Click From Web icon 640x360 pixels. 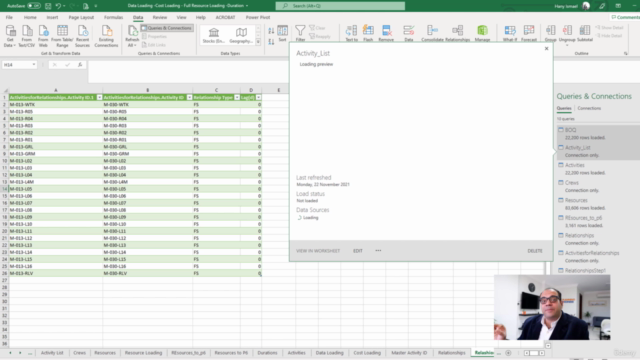tap(43, 36)
